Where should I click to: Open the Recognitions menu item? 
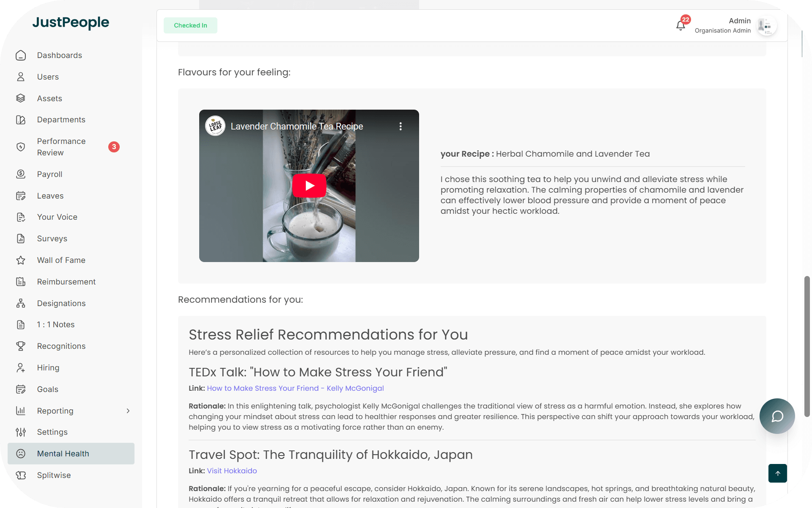71,346
